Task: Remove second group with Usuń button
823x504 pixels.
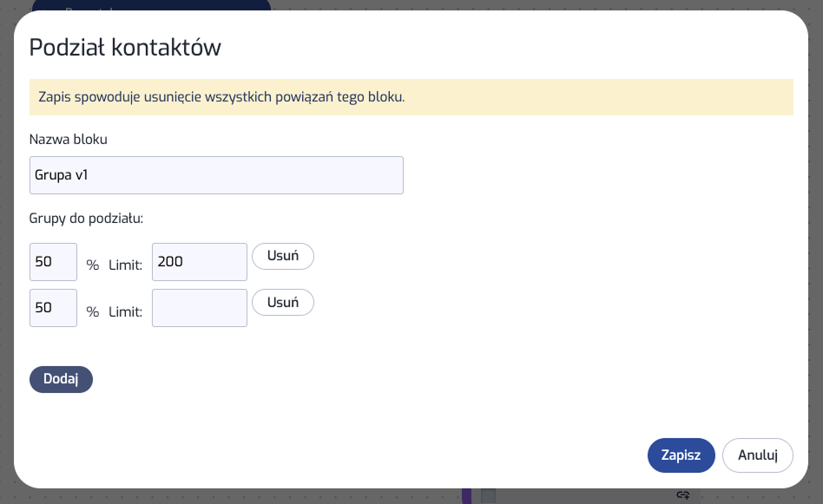Action: 282,303
